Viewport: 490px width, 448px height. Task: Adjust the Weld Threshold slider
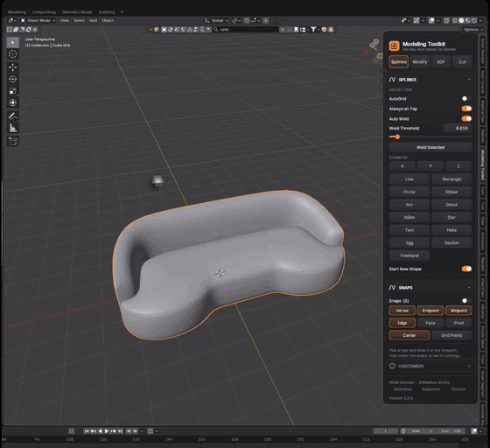(x=430, y=136)
